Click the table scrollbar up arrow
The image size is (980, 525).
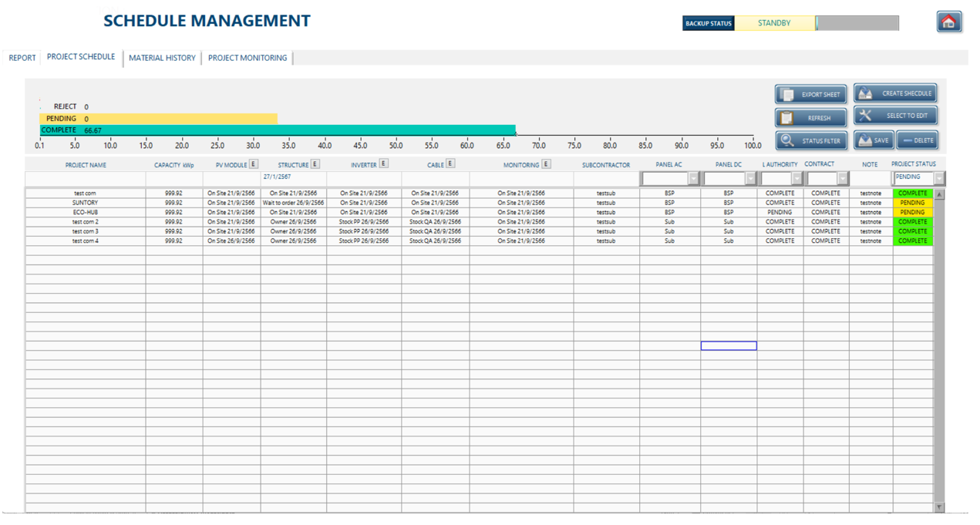[939, 194]
